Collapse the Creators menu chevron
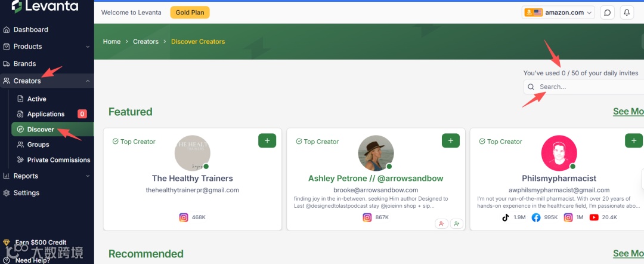The height and width of the screenshot is (264, 644). [88, 81]
